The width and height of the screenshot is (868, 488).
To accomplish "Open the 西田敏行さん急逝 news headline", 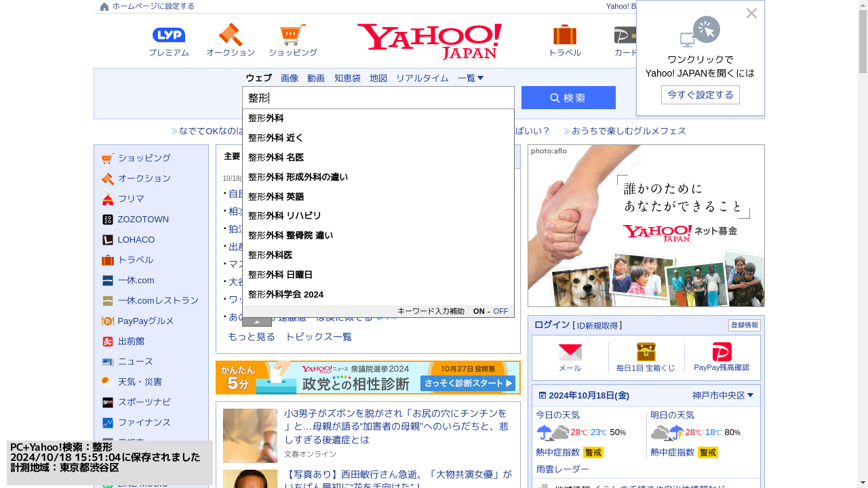I will (398, 479).
